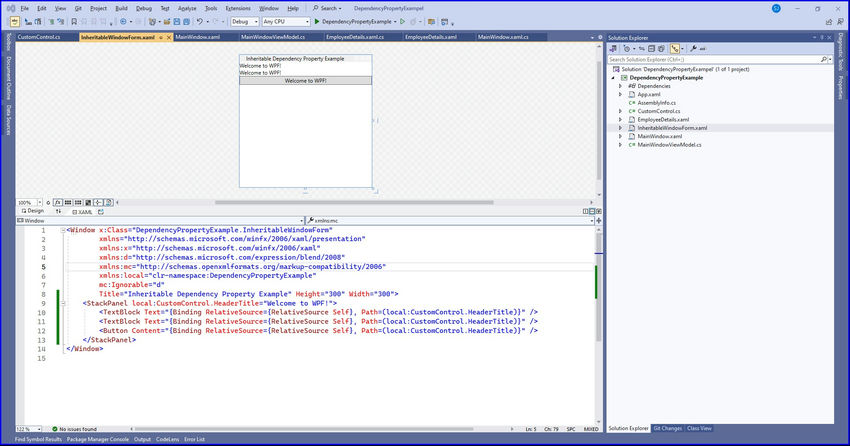Viewport: 850px width, 446px height.
Task: Open the Package Manager Console
Action: click(98, 439)
